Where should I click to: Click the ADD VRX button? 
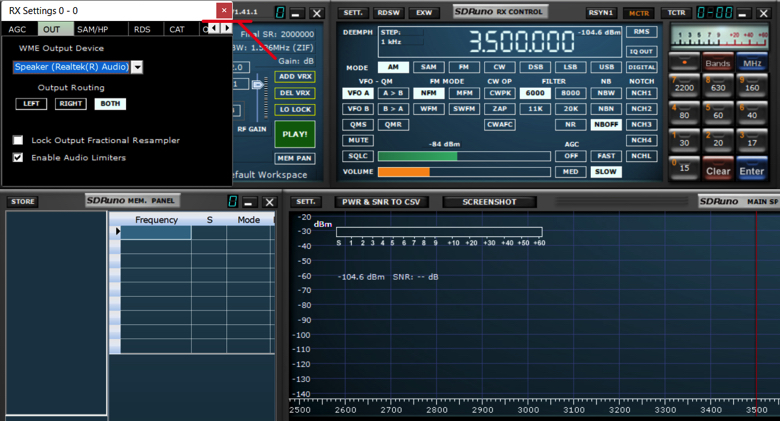295,77
